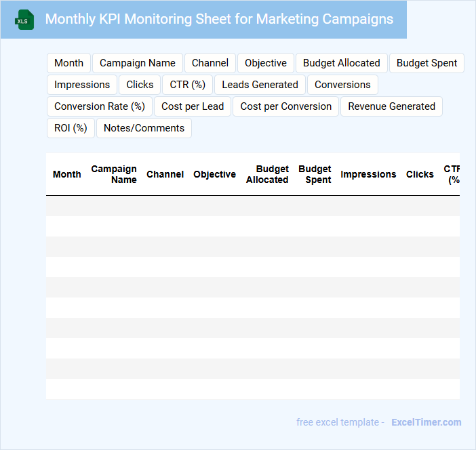Select the Month tag button
The image size is (476, 450).
tap(68, 63)
